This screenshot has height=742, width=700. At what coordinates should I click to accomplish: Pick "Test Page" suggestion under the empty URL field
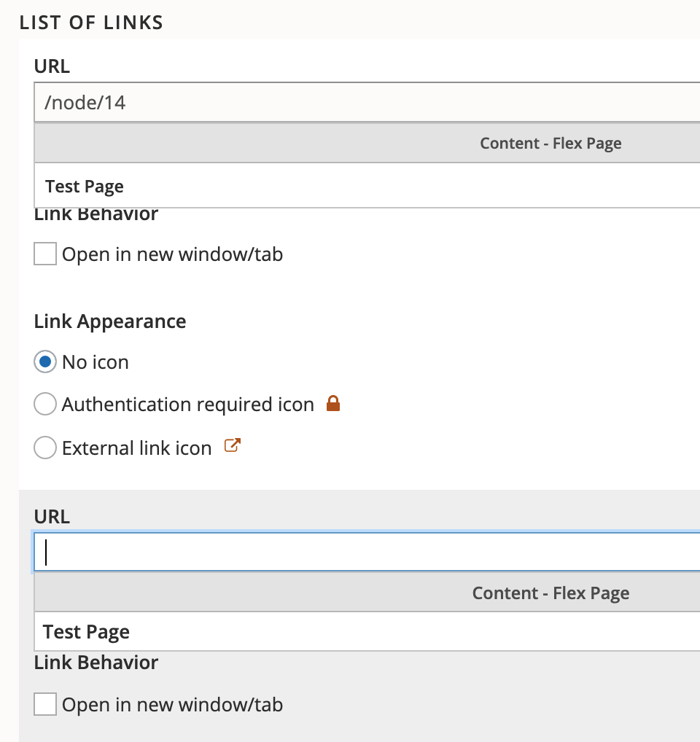point(86,632)
